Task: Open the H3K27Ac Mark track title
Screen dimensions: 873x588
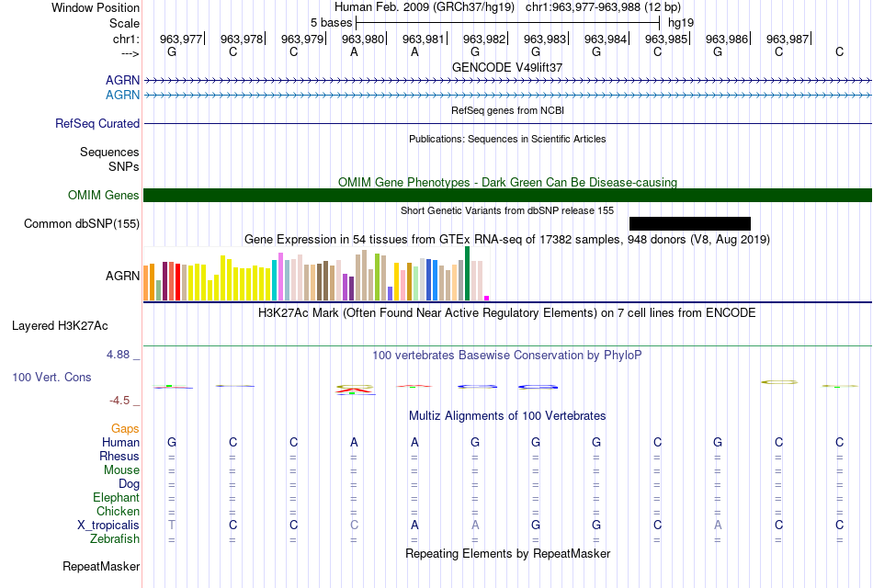Action: [x=507, y=313]
